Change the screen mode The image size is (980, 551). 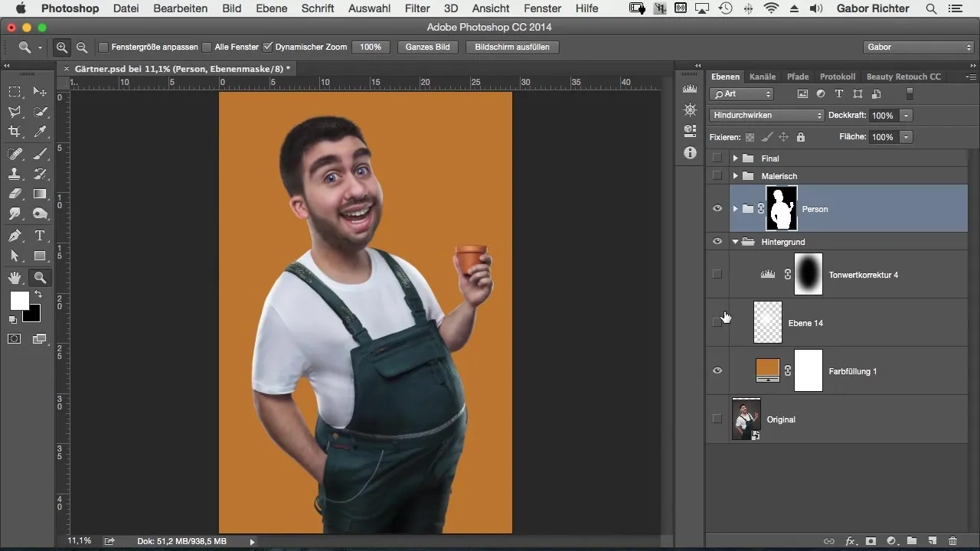click(x=40, y=338)
